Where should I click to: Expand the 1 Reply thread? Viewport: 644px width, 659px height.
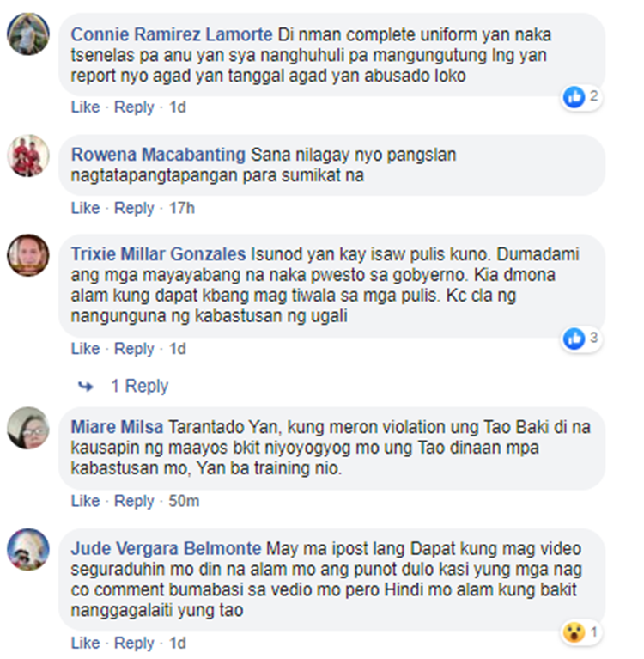(x=139, y=386)
